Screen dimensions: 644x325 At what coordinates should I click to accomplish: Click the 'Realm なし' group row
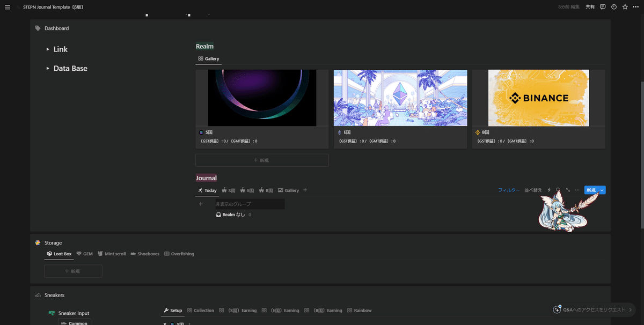tap(233, 215)
